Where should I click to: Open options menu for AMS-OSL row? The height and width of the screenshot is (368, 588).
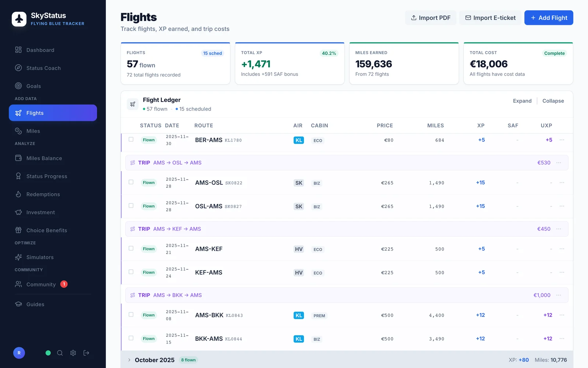click(562, 183)
